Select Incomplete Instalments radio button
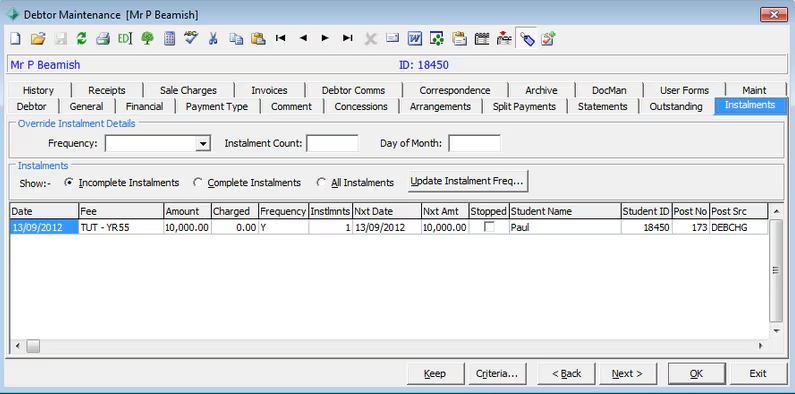 69,183
